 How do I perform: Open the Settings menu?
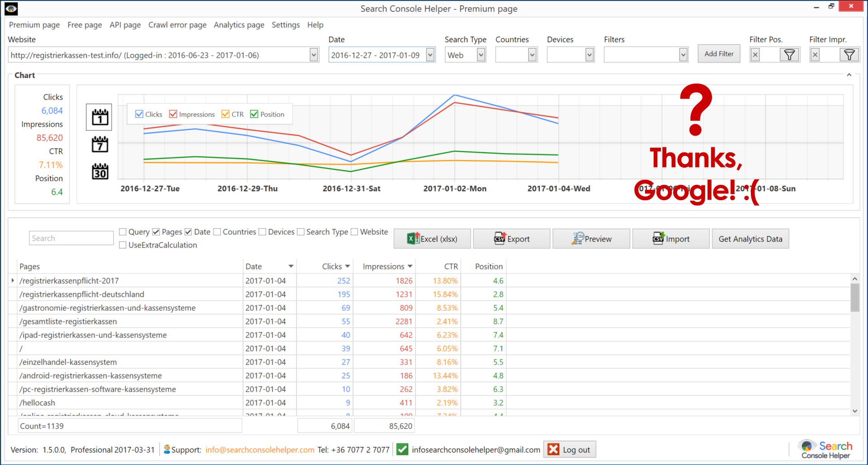[x=286, y=25]
